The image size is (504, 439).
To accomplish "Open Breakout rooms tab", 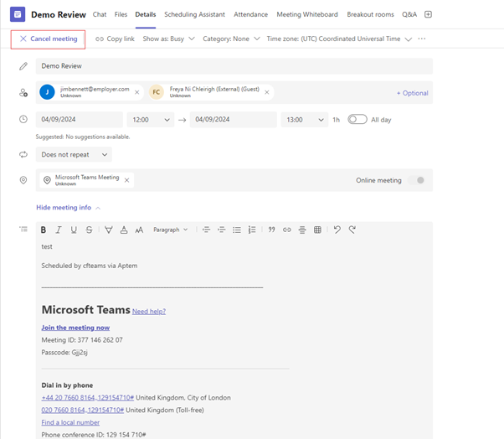I will (x=370, y=14).
